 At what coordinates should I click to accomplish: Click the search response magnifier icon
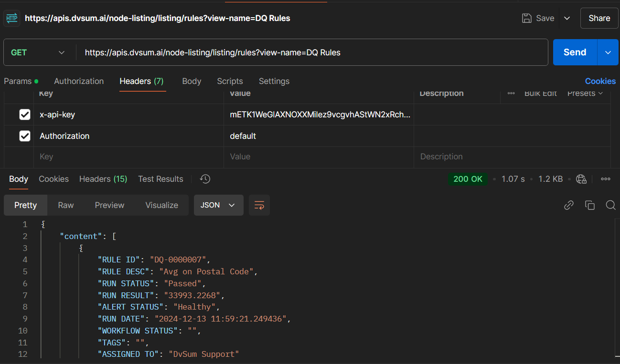coord(610,205)
